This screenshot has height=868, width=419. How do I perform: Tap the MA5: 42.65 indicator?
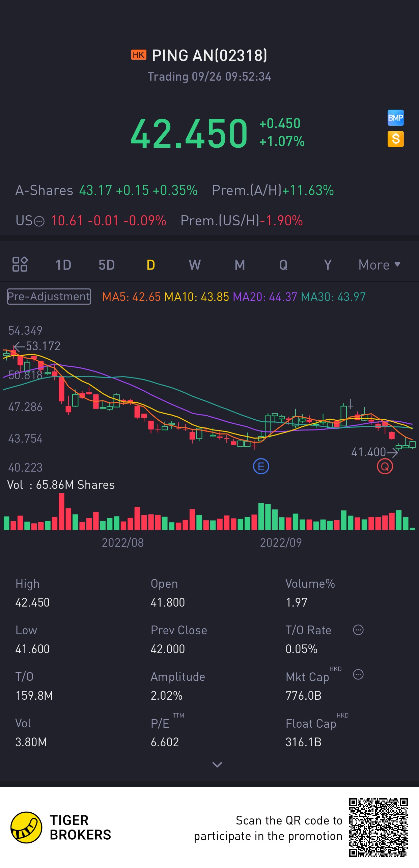coord(131,297)
